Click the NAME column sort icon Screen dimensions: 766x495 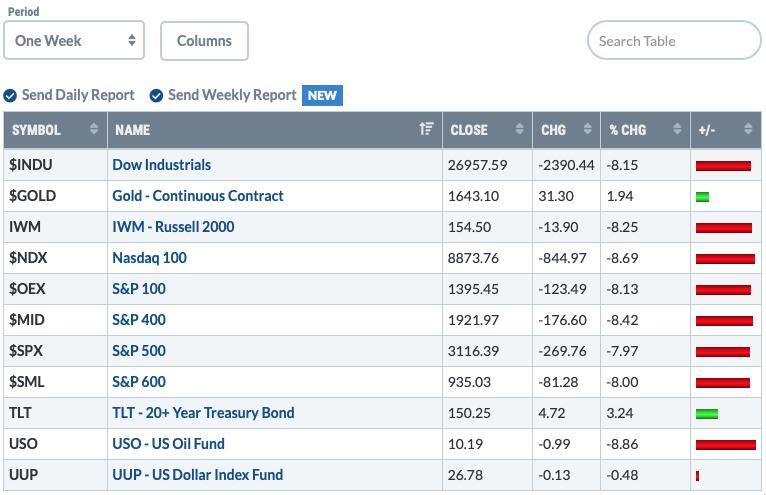tap(426, 129)
